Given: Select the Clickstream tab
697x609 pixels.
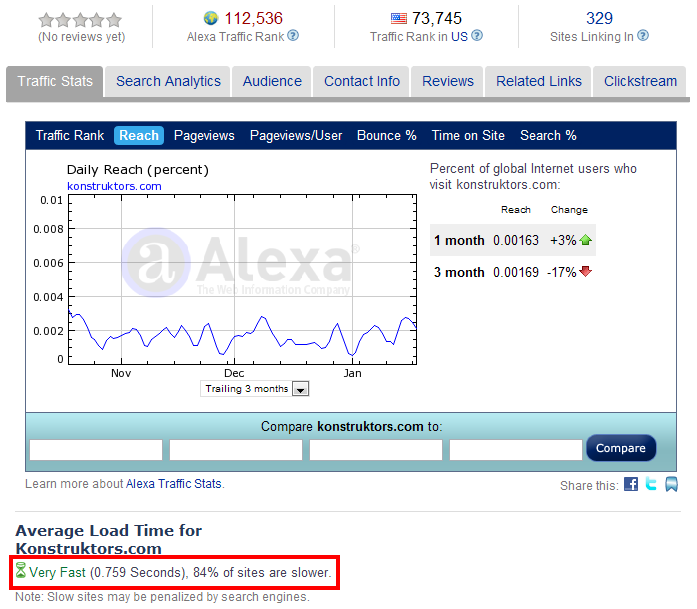Looking at the screenshot, I should [x=640, y=82].
